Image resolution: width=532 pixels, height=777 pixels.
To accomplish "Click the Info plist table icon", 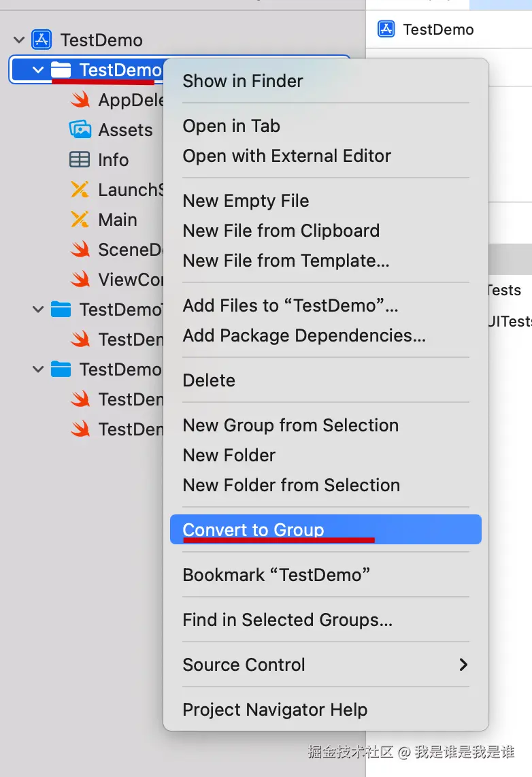I will [x=80, y=159].
